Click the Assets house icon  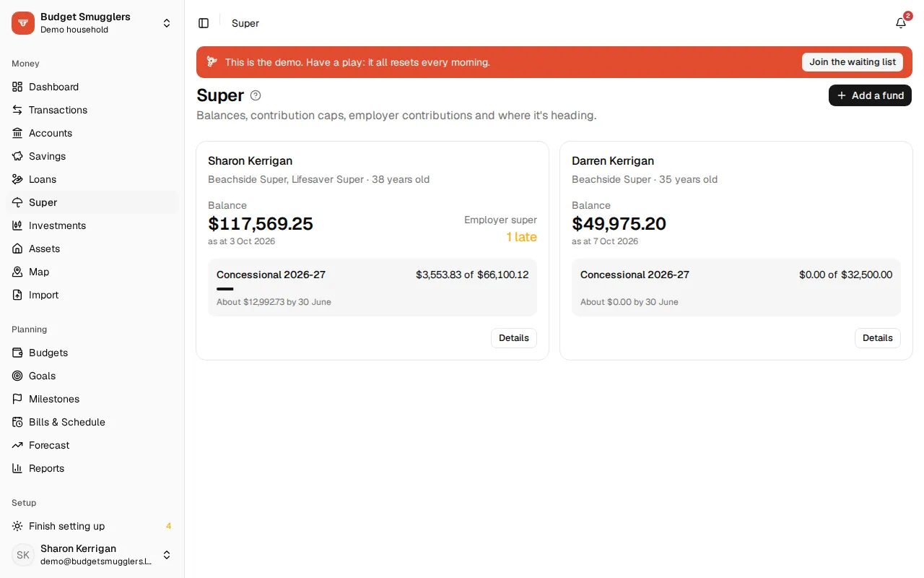pyautogui.click(x=17, y=249)
